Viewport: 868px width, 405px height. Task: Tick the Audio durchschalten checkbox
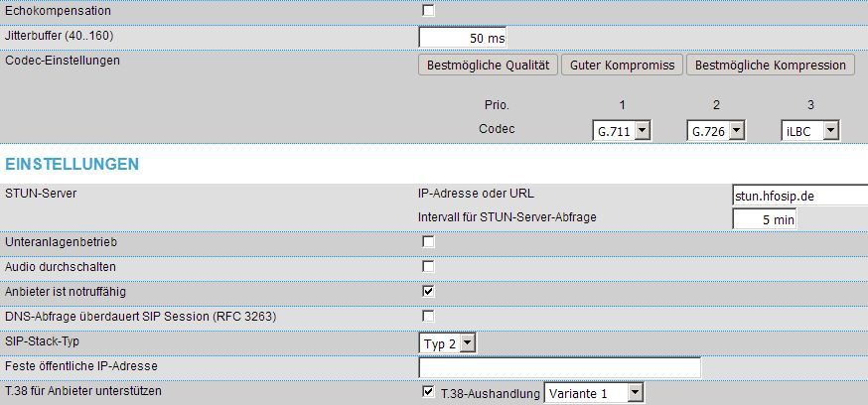coord(429,266)
